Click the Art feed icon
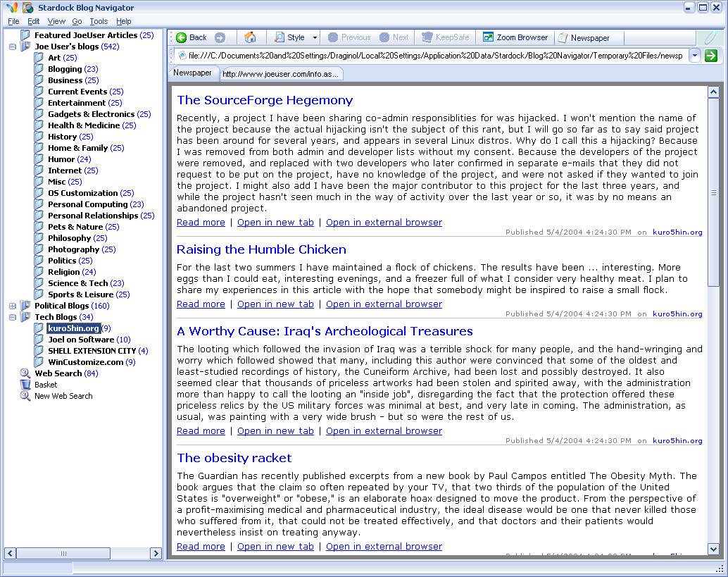This screenshot has width=728, height=577. tap(39, 58)
